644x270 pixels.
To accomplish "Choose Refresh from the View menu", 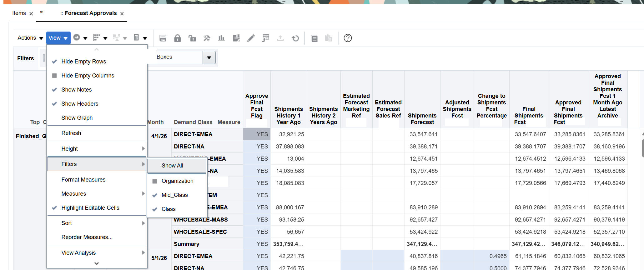I will pyautogui.click(x=71, y=133).
